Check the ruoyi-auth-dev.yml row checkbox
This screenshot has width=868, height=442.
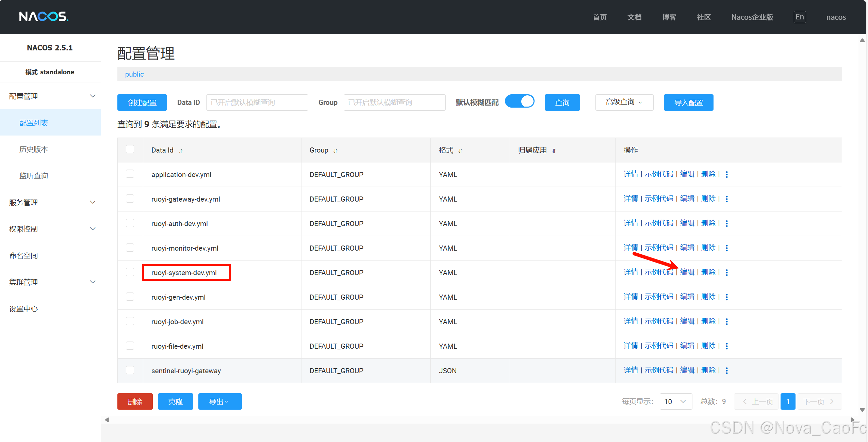130,223
